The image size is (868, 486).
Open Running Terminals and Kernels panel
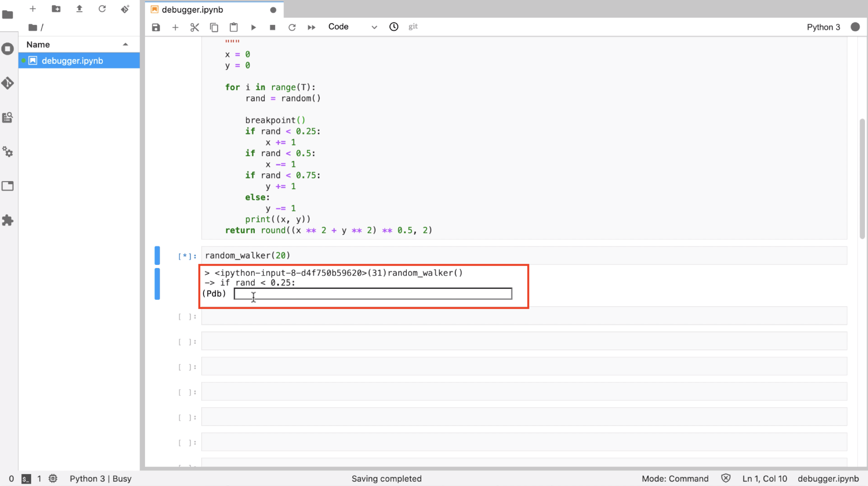click(x=8, y=49)
